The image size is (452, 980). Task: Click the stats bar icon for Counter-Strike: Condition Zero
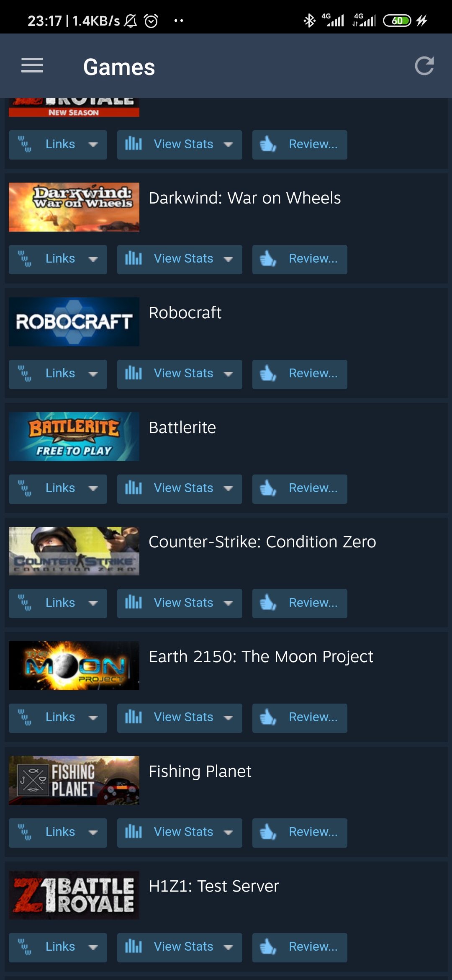click(134, 603)
